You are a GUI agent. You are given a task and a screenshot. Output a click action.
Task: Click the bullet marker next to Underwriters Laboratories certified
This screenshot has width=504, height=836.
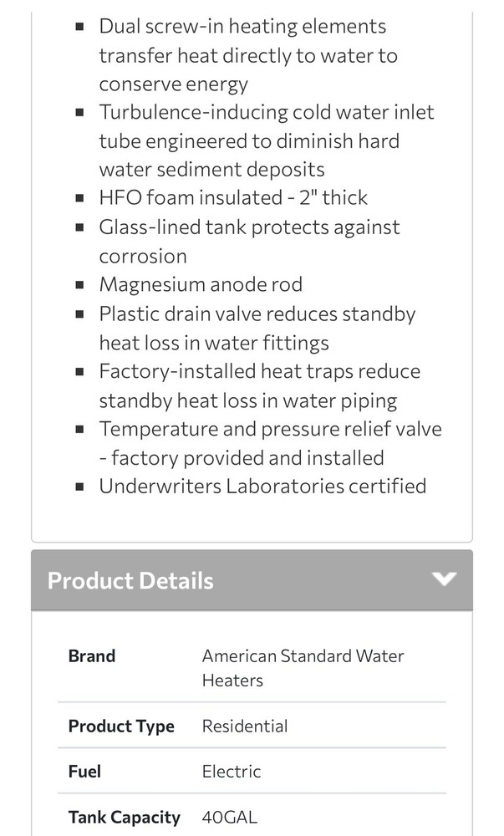click(x=79, y=485)
